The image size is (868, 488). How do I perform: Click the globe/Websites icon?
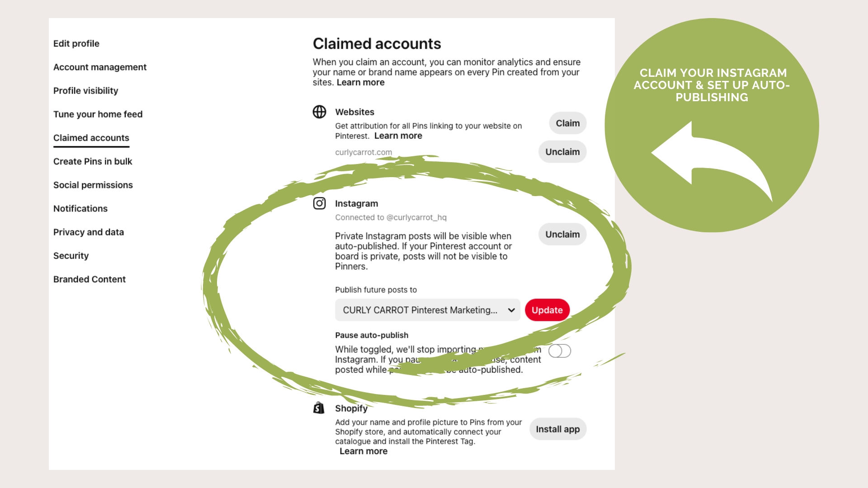click(321, 112)
